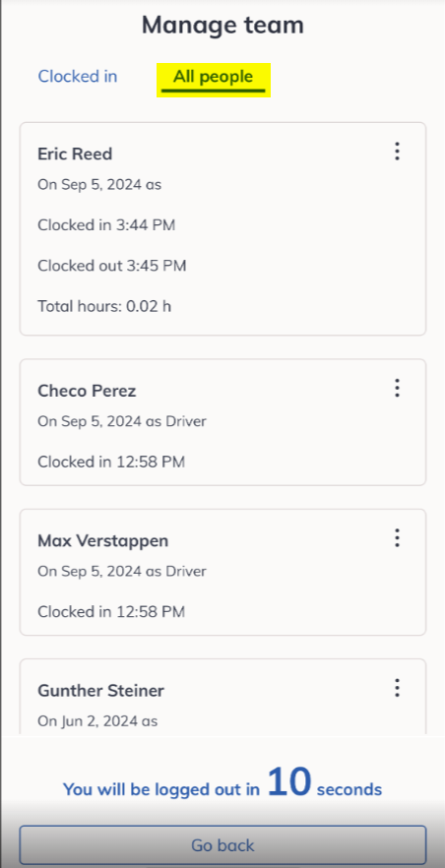Click Max Verstappen's Sep 5 Driver line
Image resolution: width=445 pixels, height=868 pixels.
[122, 571]
